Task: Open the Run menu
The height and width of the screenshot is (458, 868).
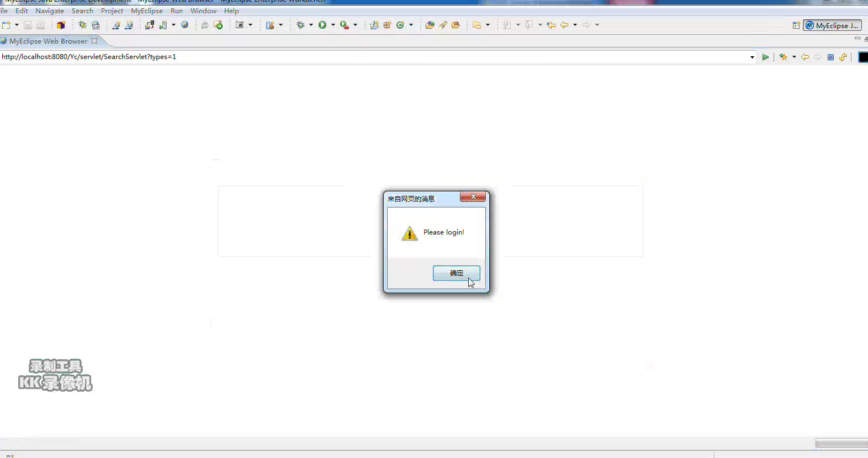Action: point(177,10)
